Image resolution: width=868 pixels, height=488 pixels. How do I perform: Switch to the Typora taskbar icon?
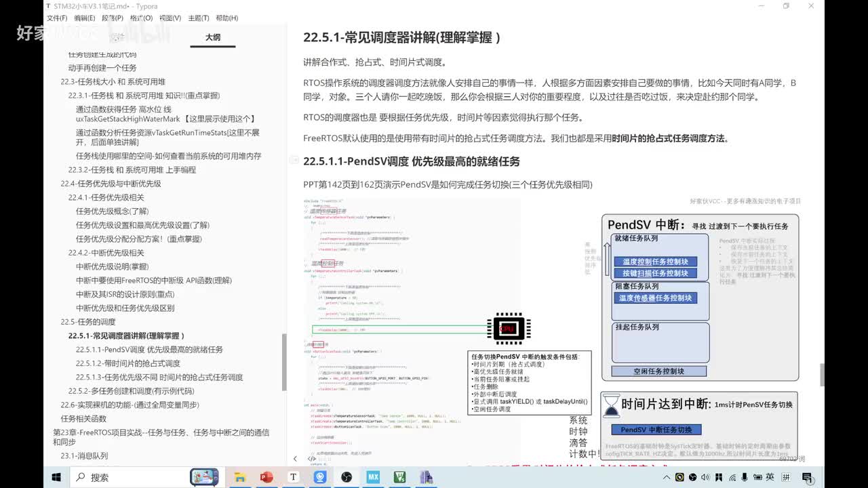pyautogui.click(x=294, y=477)
